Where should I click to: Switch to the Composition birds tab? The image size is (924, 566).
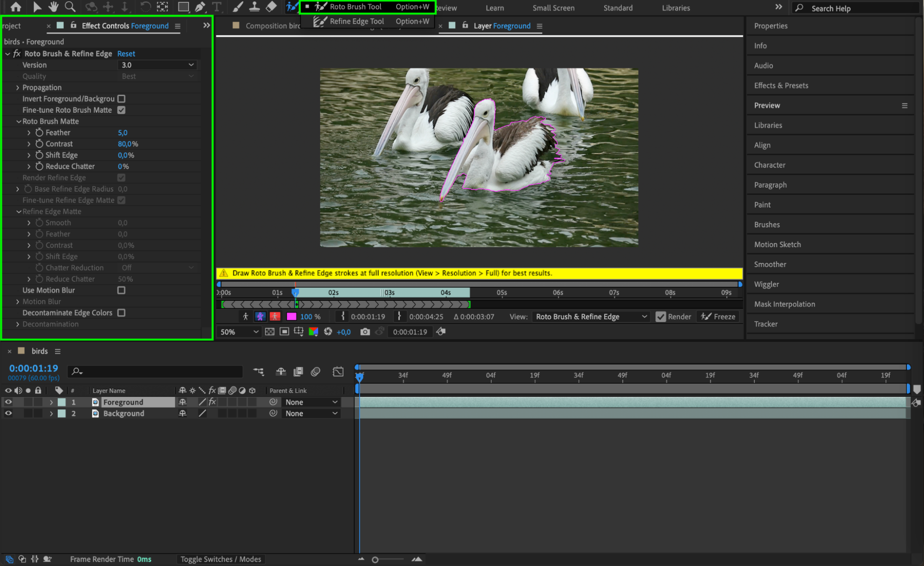point(273,26)
